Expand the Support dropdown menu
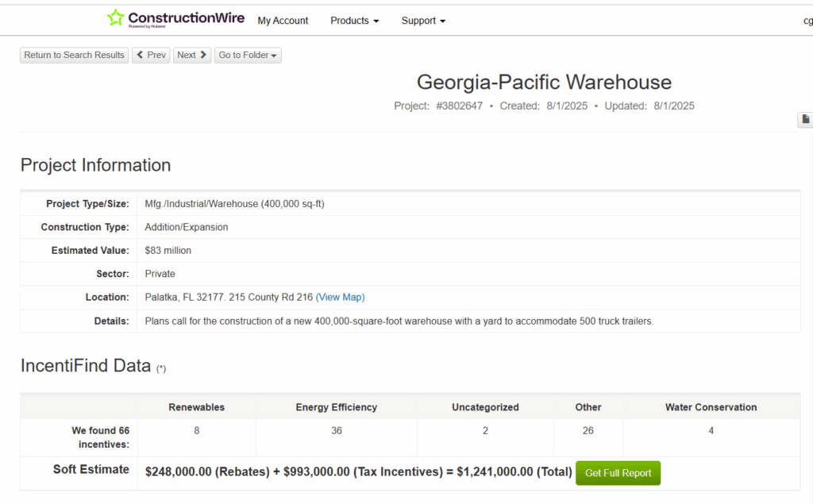This screenshot has width=813, height=504. click(x=423, y=21)
